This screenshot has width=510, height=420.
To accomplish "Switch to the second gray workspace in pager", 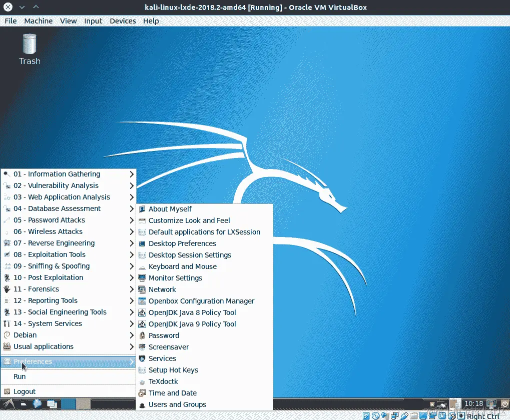I will [x=83, y=404].
